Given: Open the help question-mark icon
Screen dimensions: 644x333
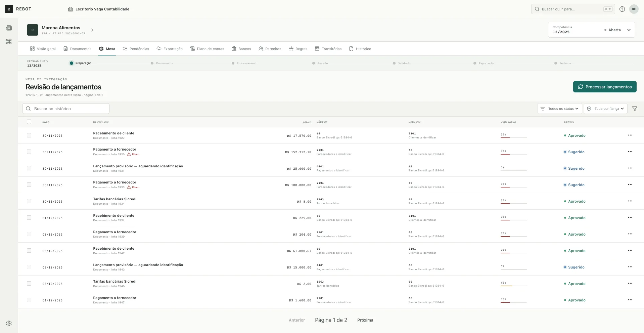Looking at the screenshot, I should pyautogui.click(x=622, y=9).
